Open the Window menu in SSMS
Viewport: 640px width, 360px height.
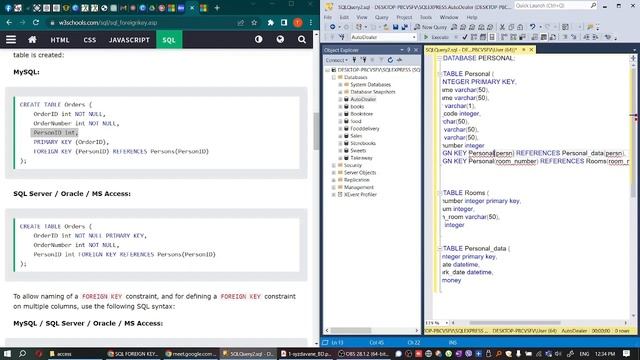(449, 17)
